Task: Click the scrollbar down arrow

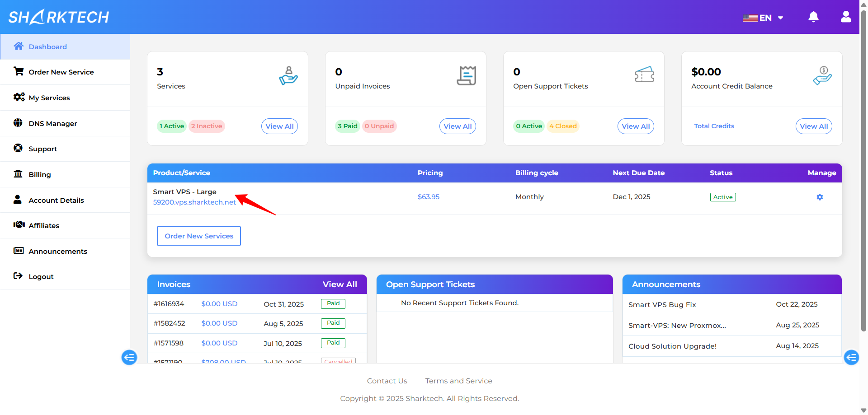Action: coord(863,410)
